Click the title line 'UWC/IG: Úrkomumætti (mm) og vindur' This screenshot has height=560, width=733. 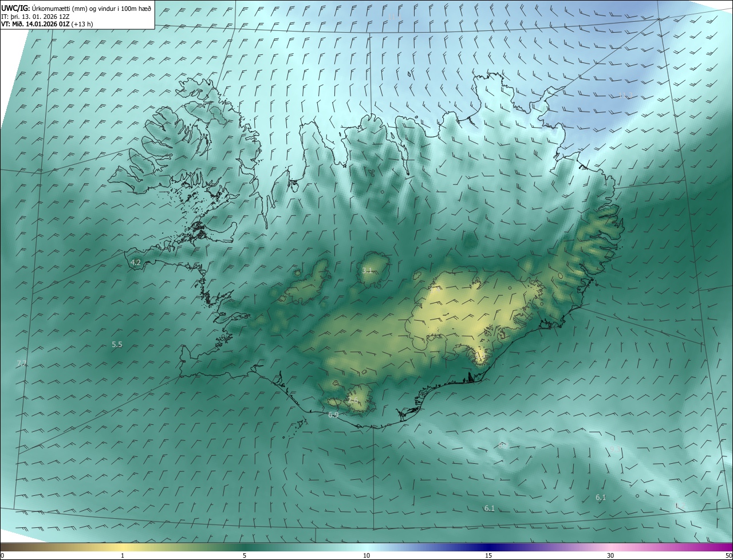(x=76, y=8)
